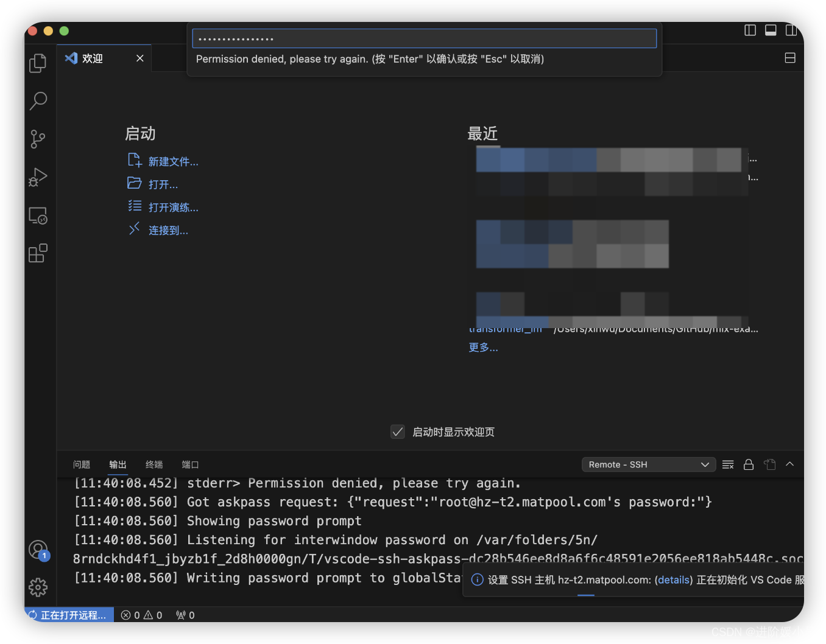Toggle the bottom panel layout icon
This screenshot has height=644, width=826.
tap(771, 30)
